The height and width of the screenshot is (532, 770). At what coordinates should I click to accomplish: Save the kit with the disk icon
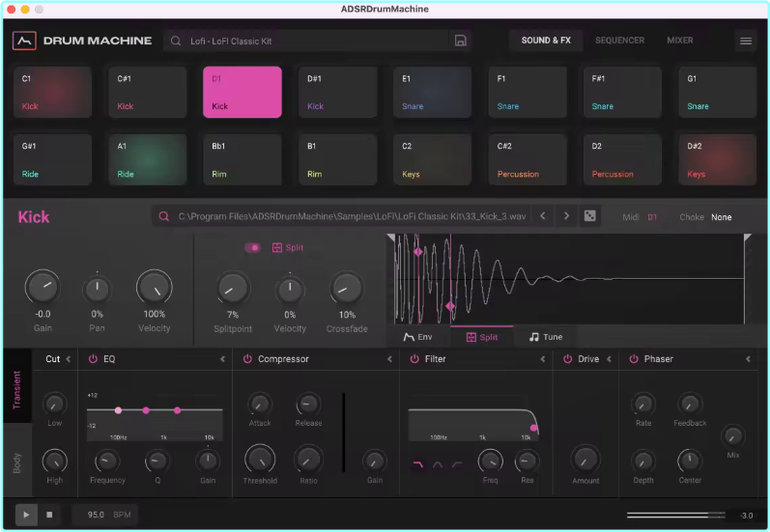click(460, 41)
